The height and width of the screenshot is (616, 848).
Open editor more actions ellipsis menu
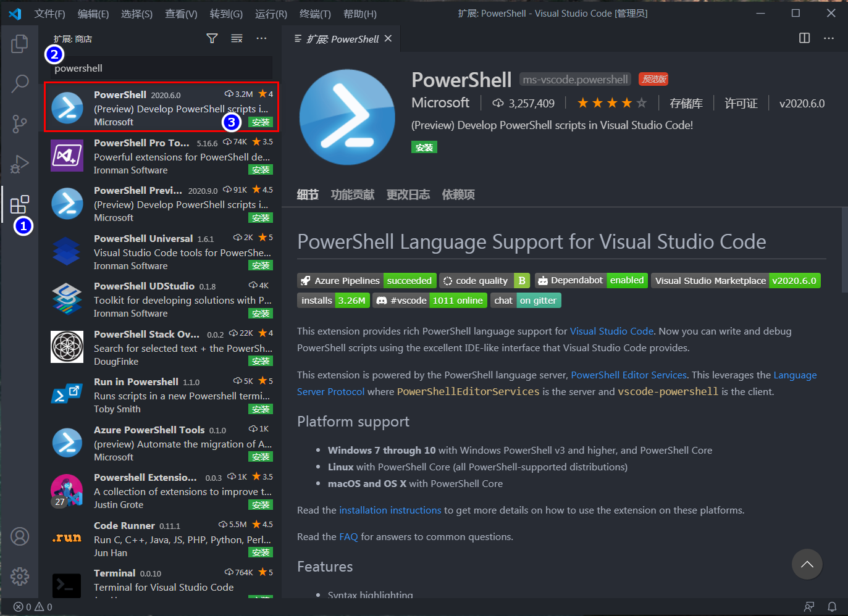pos(829,38)
